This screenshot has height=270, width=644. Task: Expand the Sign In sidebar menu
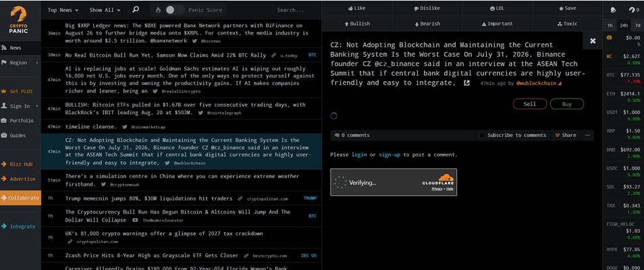click(x=20, y=106)
